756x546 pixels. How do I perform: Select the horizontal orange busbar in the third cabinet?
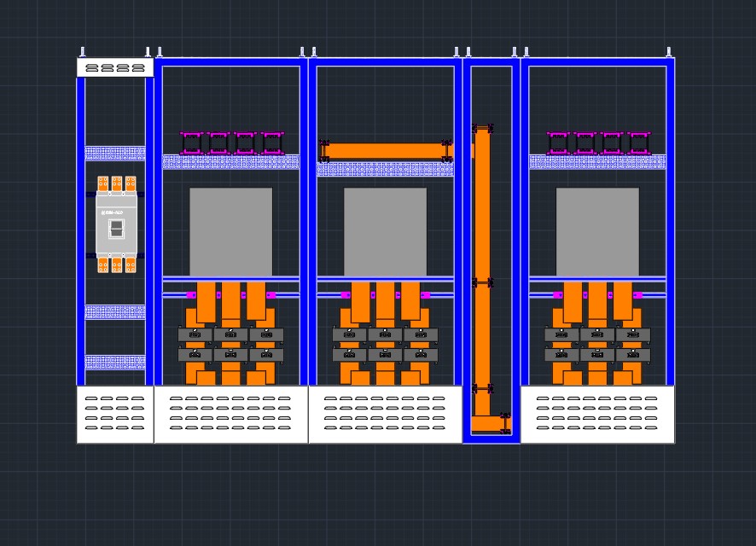385,151
